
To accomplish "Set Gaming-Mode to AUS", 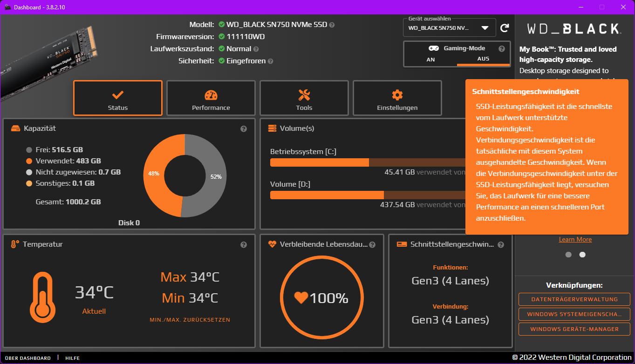I will pyautogui.click(x=483, y=59).
